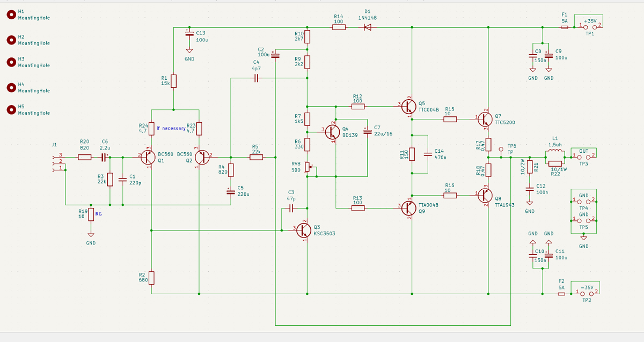Select transistor Q5 TTC004B symbol
The image size is (644, 342).
click(408, 106)
